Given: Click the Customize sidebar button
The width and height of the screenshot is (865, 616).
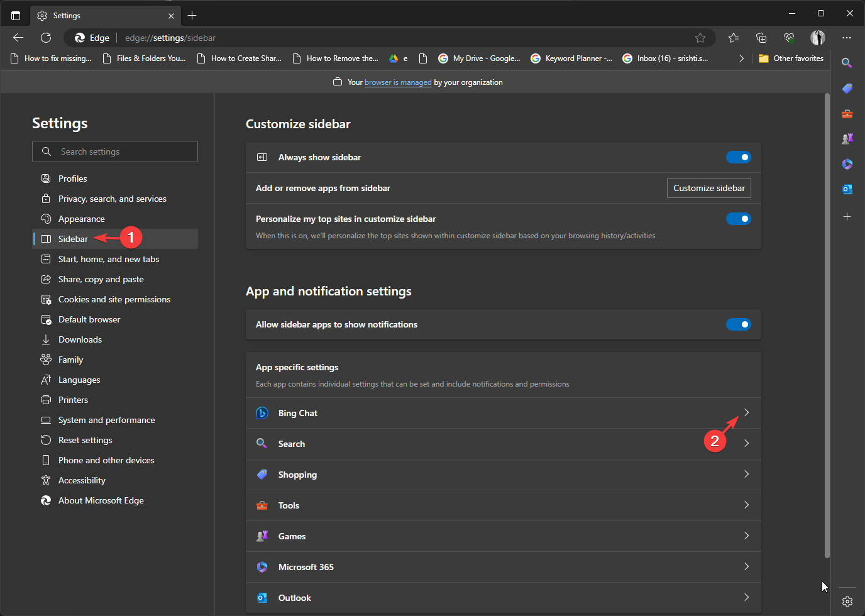Looking at the screenshot, I should click(x=708, y=187).
